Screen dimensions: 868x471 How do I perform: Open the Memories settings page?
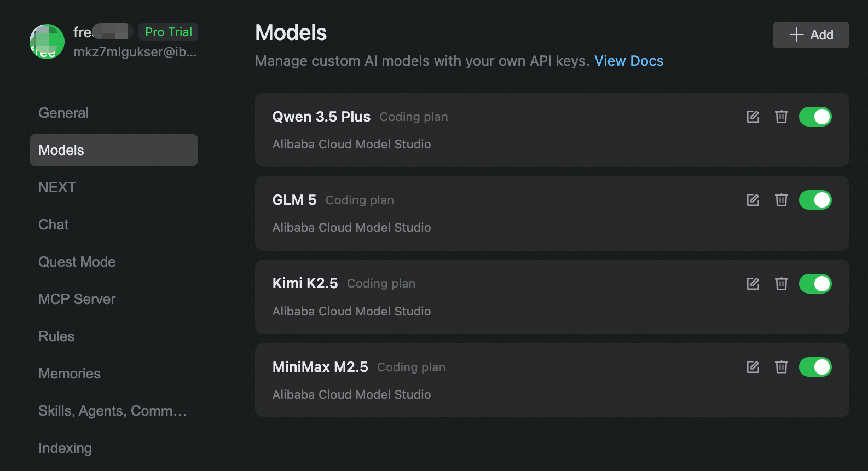click(70, 374)
